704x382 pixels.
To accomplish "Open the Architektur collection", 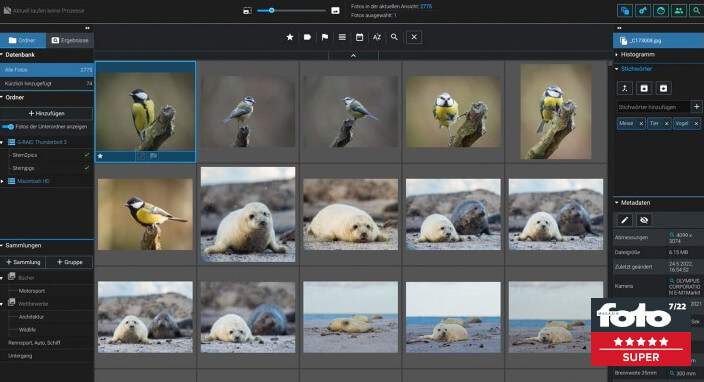I will [x=31, y=317].
